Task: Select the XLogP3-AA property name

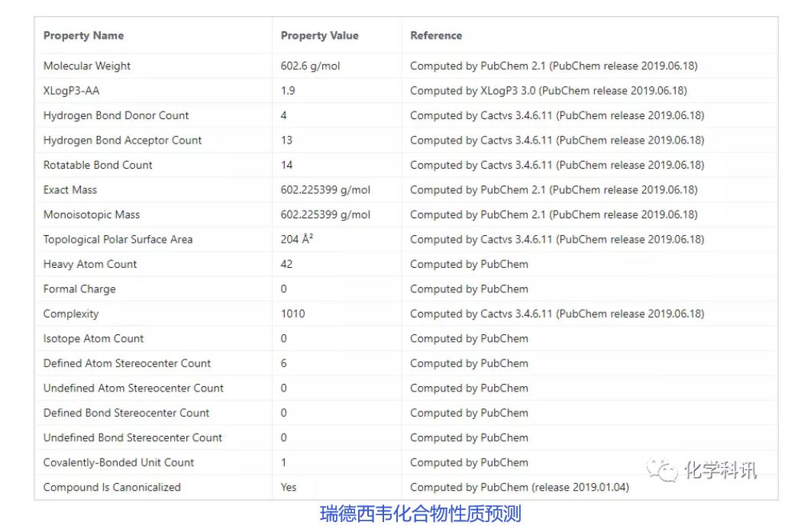Action: [72, 91]
